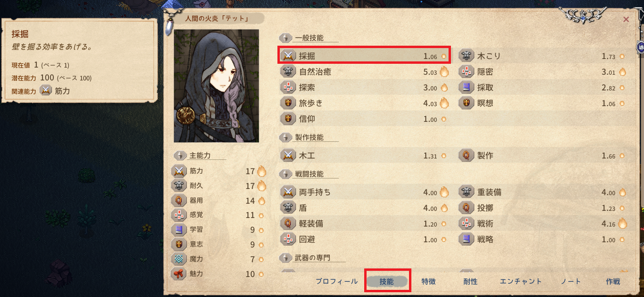644x297 pixels.
Task: Open the 作戦 tab
Action: (613, 281)
